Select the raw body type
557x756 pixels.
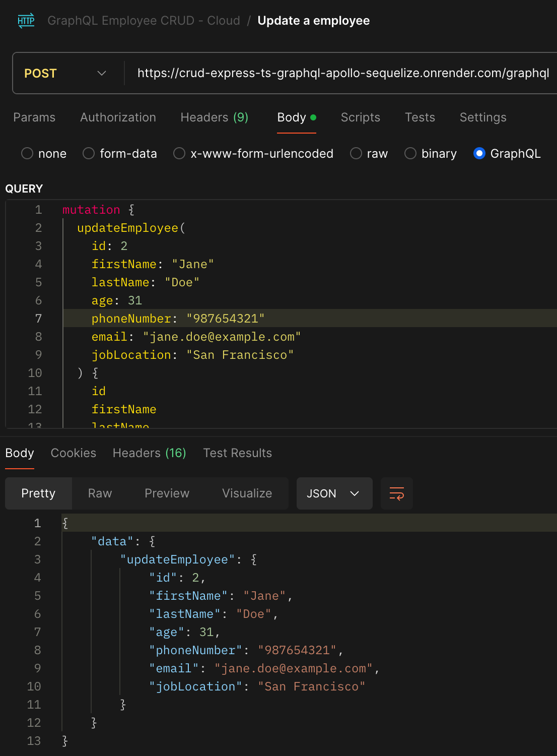coord(369,154)
